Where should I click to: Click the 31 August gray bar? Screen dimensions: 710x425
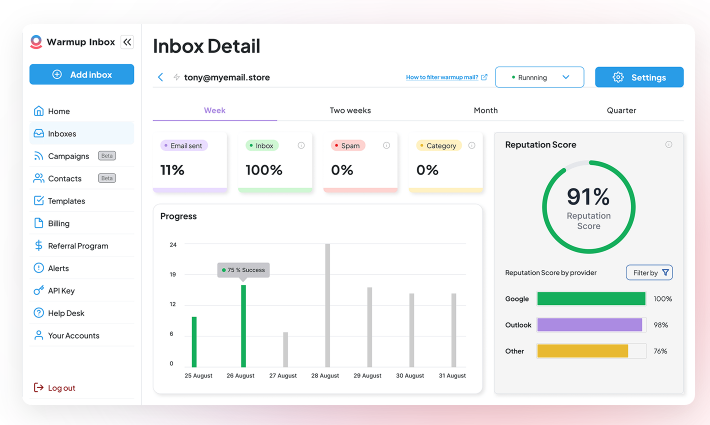(x=454, y=330)
